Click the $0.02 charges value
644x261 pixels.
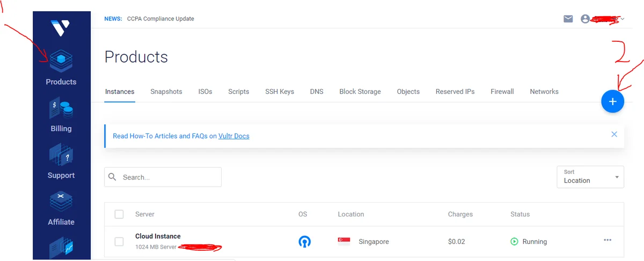(457, 242)
